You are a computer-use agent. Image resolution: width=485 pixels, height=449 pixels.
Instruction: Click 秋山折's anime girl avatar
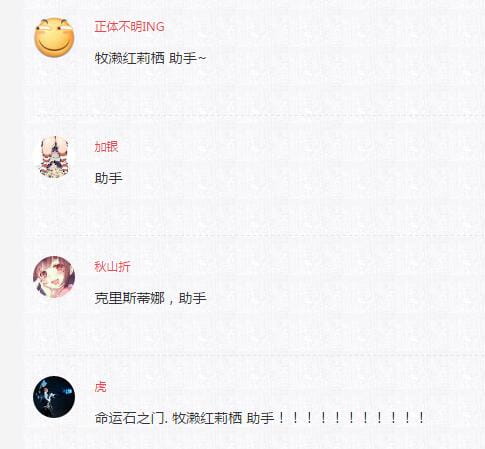point(54,277)
